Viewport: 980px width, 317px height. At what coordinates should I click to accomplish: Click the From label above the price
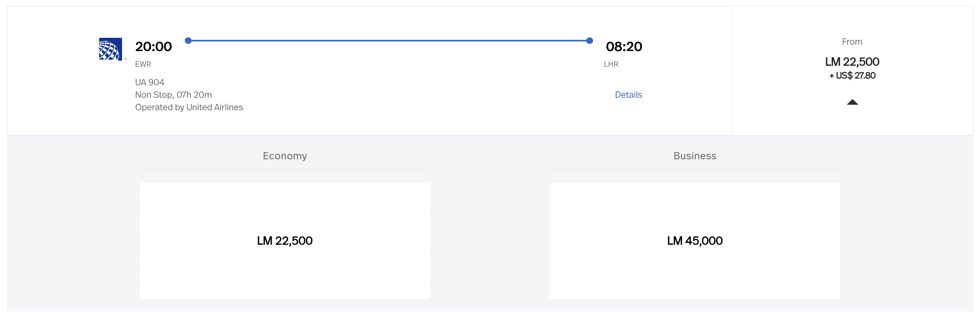point(852,42)
